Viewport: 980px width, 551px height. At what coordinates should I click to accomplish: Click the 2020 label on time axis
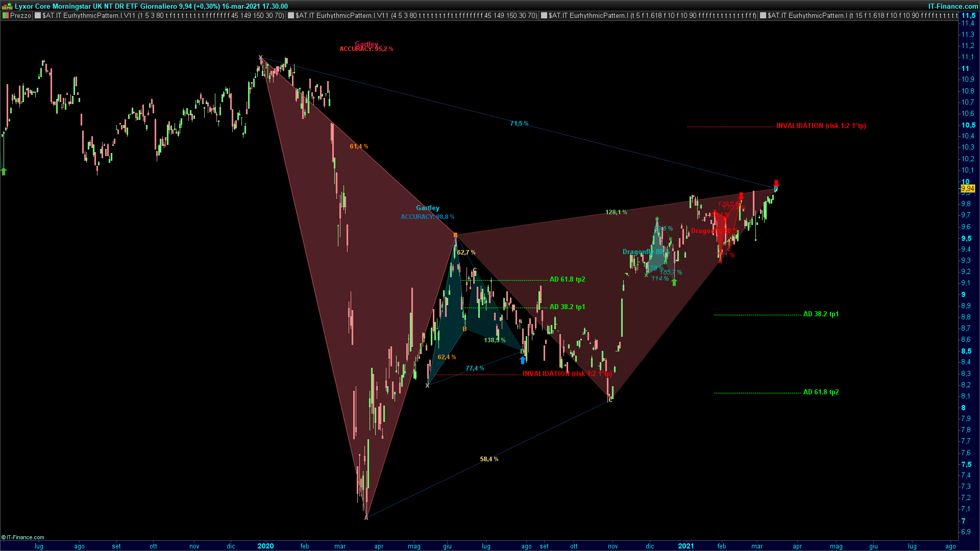tap(265, 546)
